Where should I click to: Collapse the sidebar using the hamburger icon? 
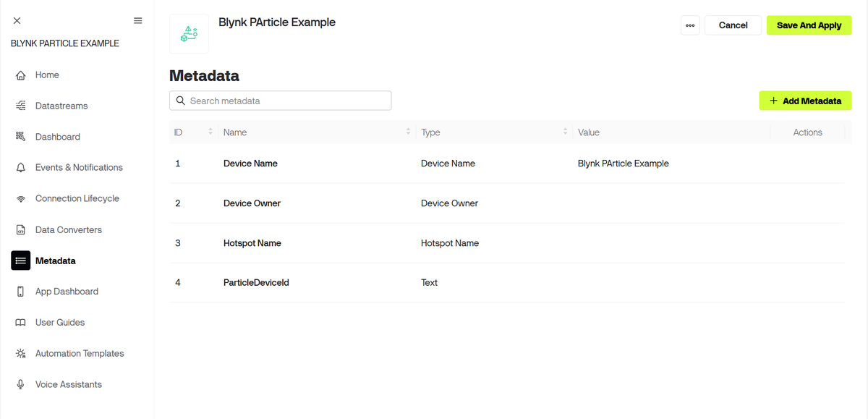[x=138, y=20]
